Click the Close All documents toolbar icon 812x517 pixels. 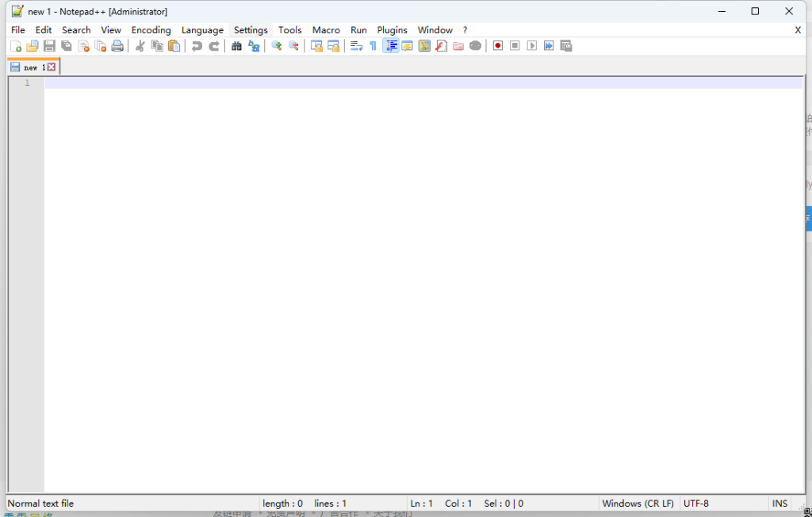click(101, 46)
